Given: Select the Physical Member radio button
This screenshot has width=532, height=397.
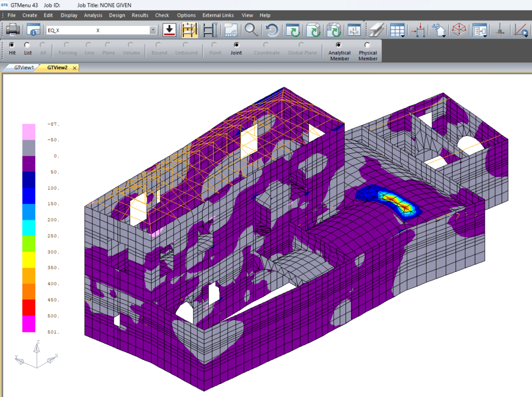Looking at the screenshot, I should [x=368, y=45].
